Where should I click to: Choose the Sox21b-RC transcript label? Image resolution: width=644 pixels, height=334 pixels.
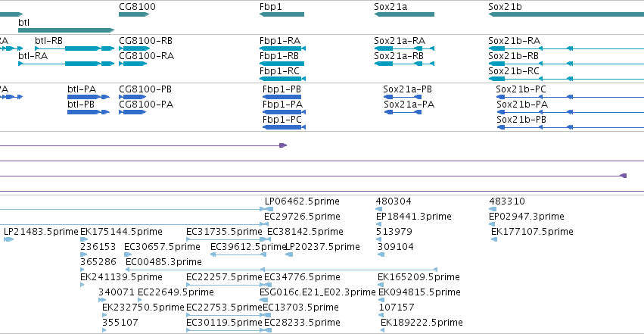pos(514,71)
